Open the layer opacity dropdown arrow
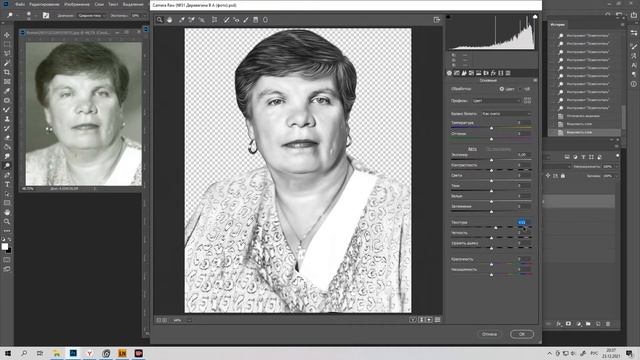 616,167
